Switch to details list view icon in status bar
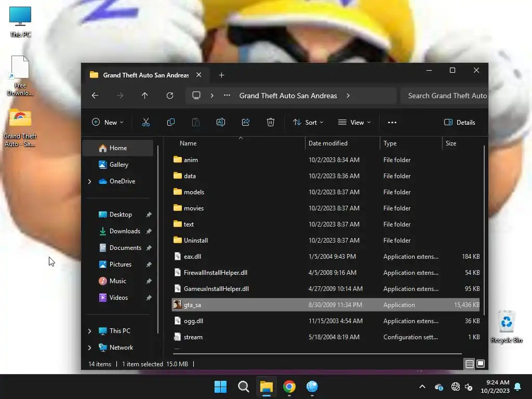 pos(470,364)
